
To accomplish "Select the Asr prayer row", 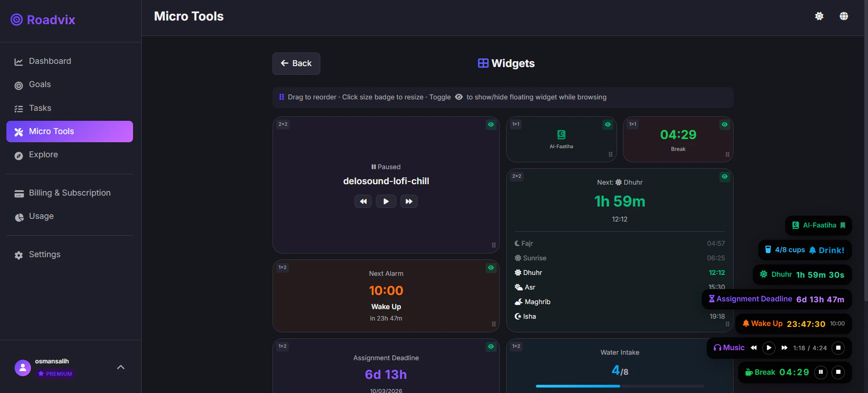I will pyautogui.click(x=620, y=287).
